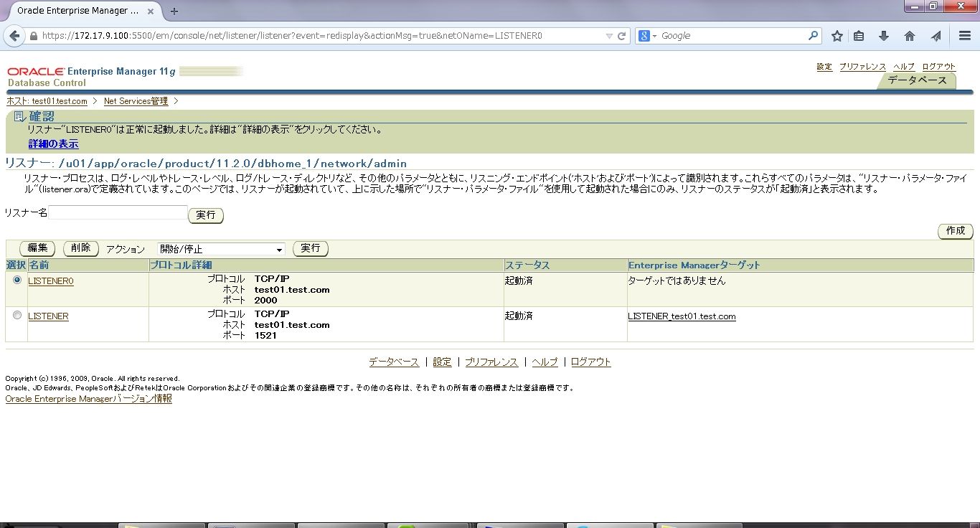Click the footer プリファレンス link
Screen dimensions: 980x528
click(491, 362)
